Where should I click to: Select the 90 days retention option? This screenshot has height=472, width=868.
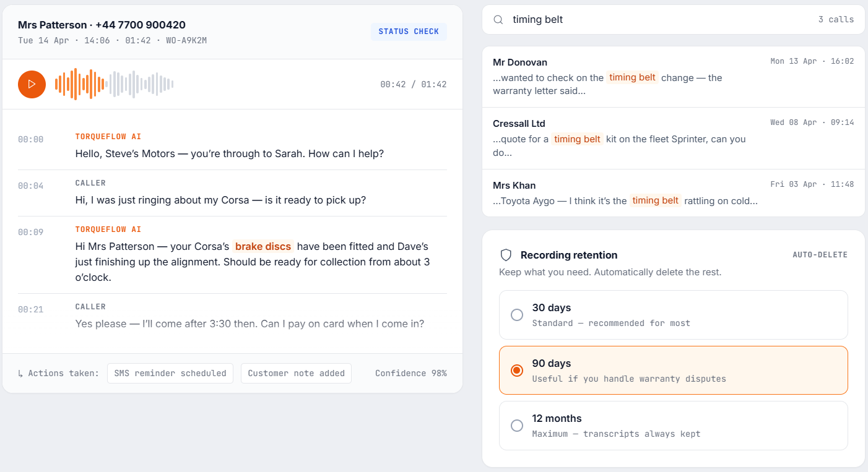(674, 370)
